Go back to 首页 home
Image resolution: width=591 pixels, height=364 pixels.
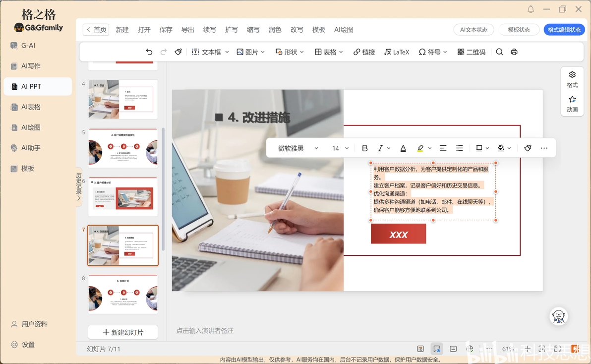point(96,30)
